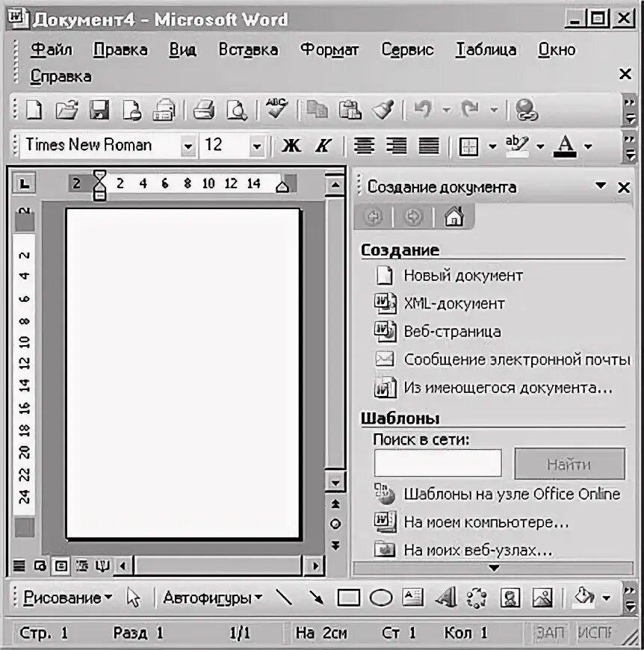
Task: Click the Permission document icon
Action: coord(131,110)
